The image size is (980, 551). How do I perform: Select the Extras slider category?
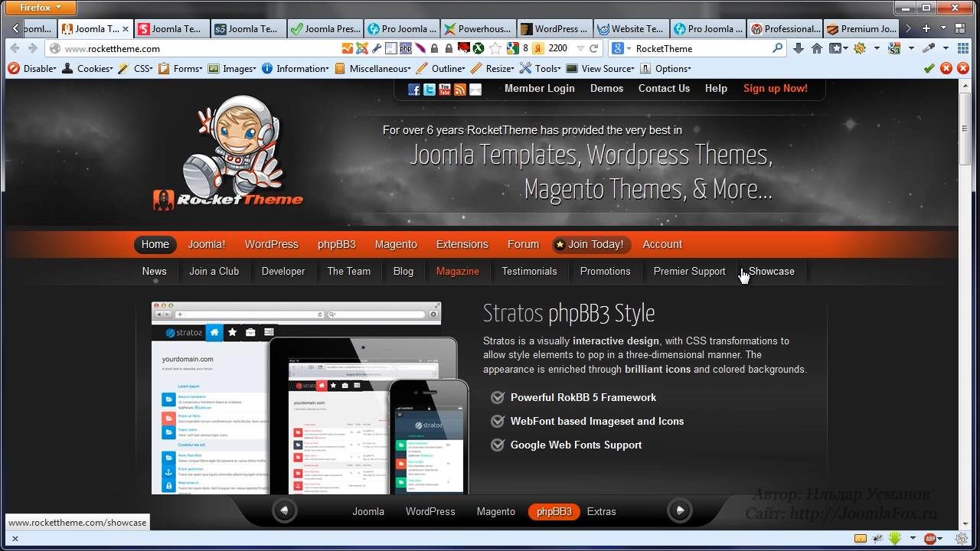601,512
